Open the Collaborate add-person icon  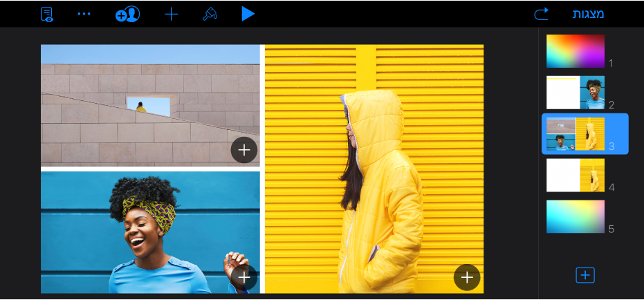coord(128,15)
